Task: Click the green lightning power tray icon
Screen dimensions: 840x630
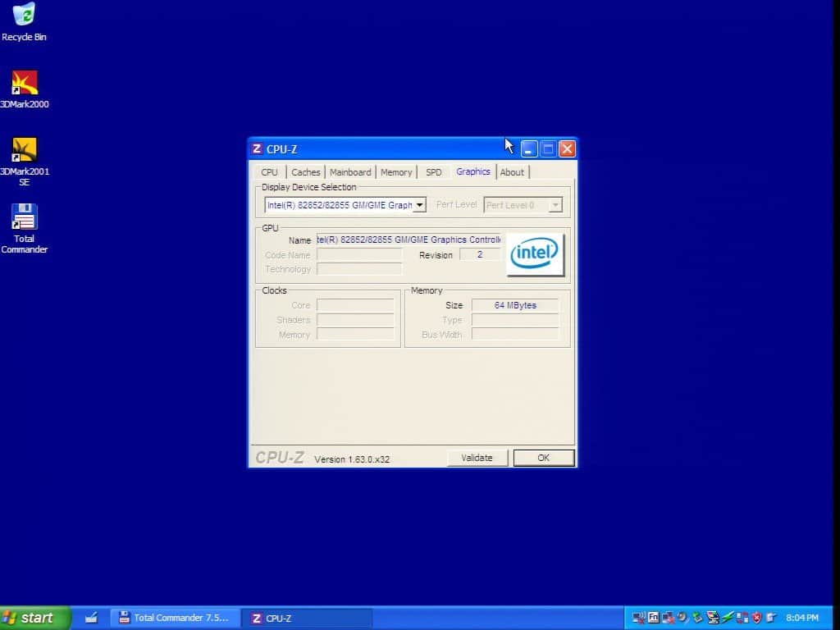Action: click(728, 618)
